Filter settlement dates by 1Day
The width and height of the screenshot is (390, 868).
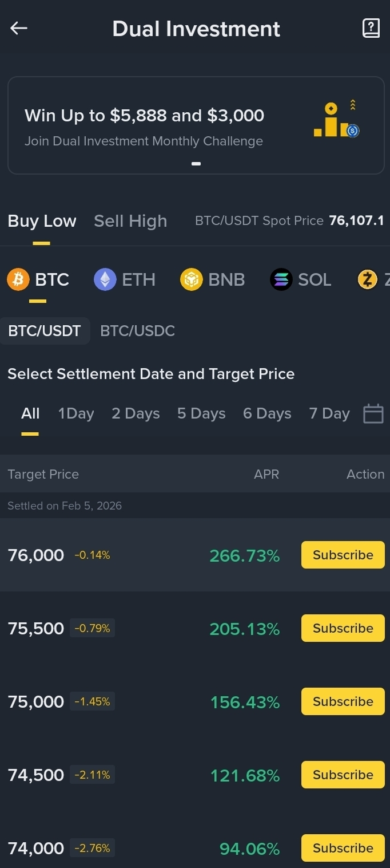pos(76,413)
